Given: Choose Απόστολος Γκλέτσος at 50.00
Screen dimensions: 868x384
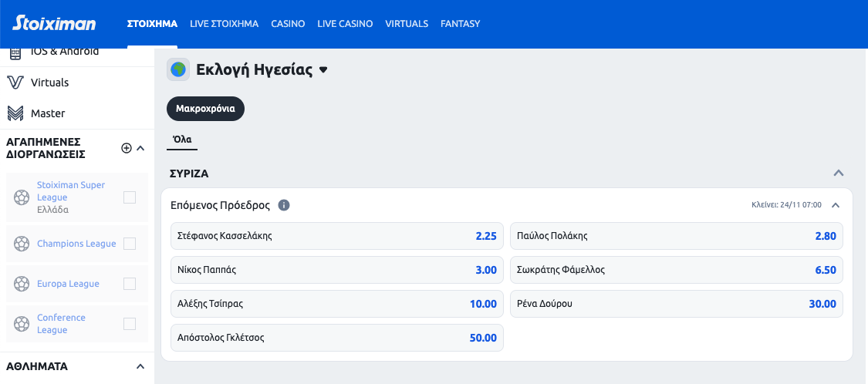Looking at the screenshot, I should [x=337, y=338].
